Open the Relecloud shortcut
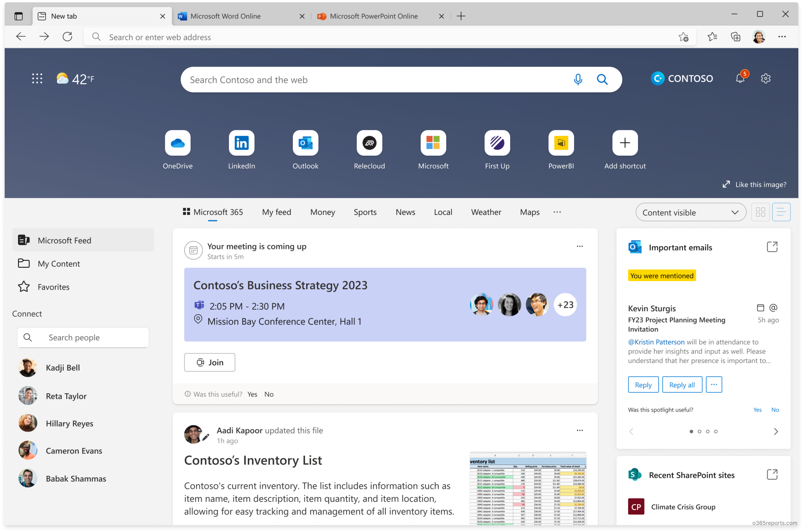Screen dimensions: 803x532 (369, 143)
